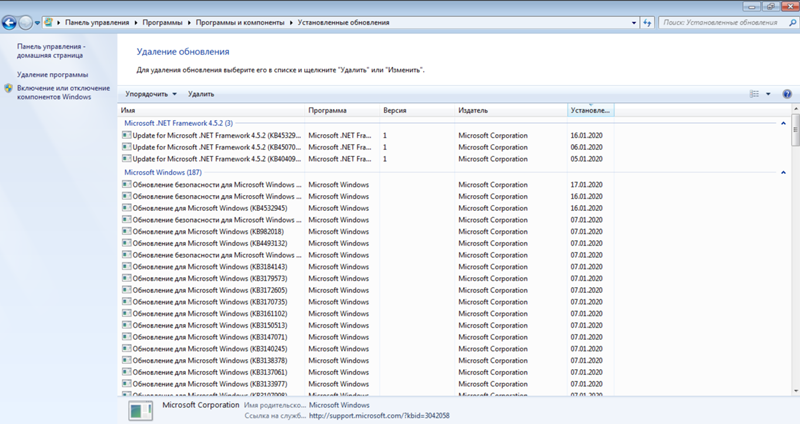Go to Программы breadcrumb
Viewport: 800px width, 424px height.
[x=162, y=22]
